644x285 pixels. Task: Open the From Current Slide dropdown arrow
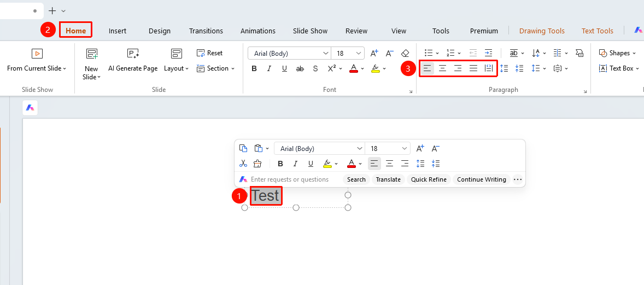[65, 69]
